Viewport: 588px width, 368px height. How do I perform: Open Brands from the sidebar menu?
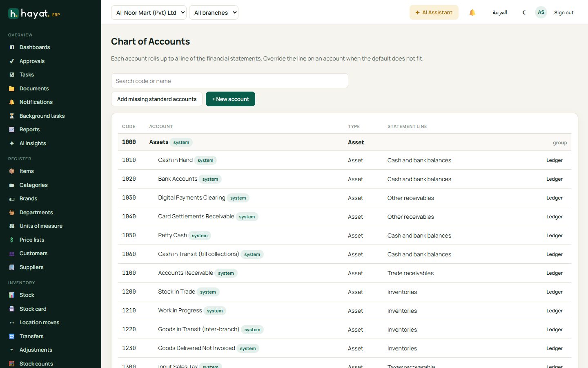pos(28,199)
